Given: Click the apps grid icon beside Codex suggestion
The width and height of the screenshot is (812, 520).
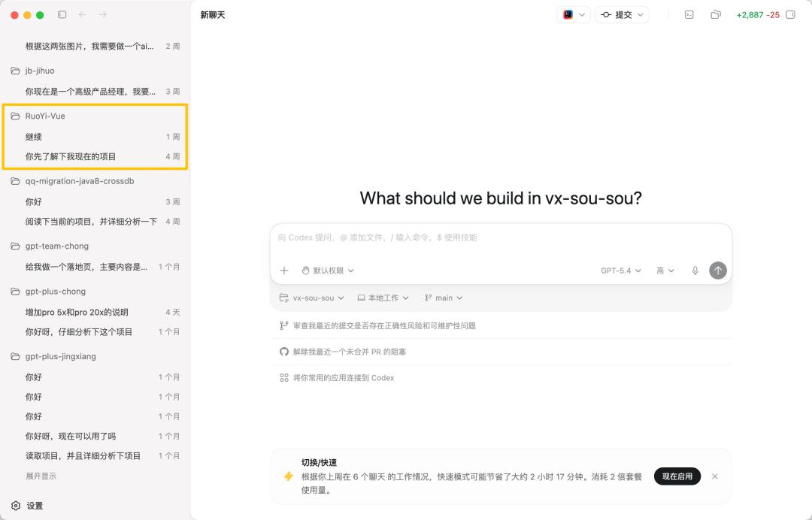Looking at the screenshot, I should point(283,378).
